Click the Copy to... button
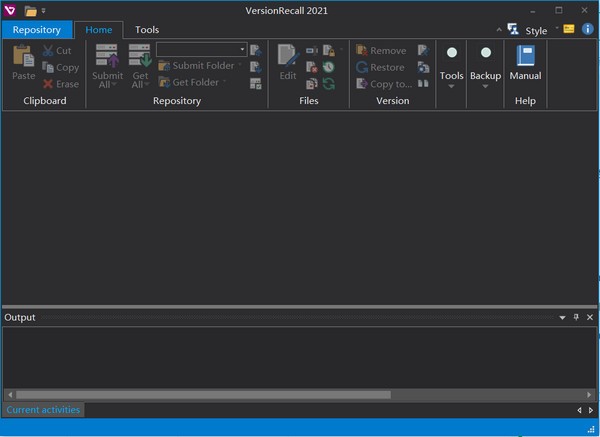The width and height of the screenshot is (600, 437). (x=383, y=84)
